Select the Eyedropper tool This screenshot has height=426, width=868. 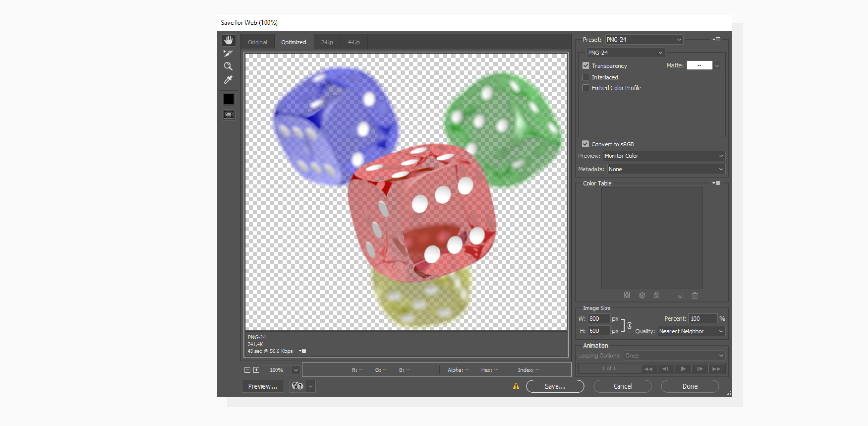(x=228, y=79)
